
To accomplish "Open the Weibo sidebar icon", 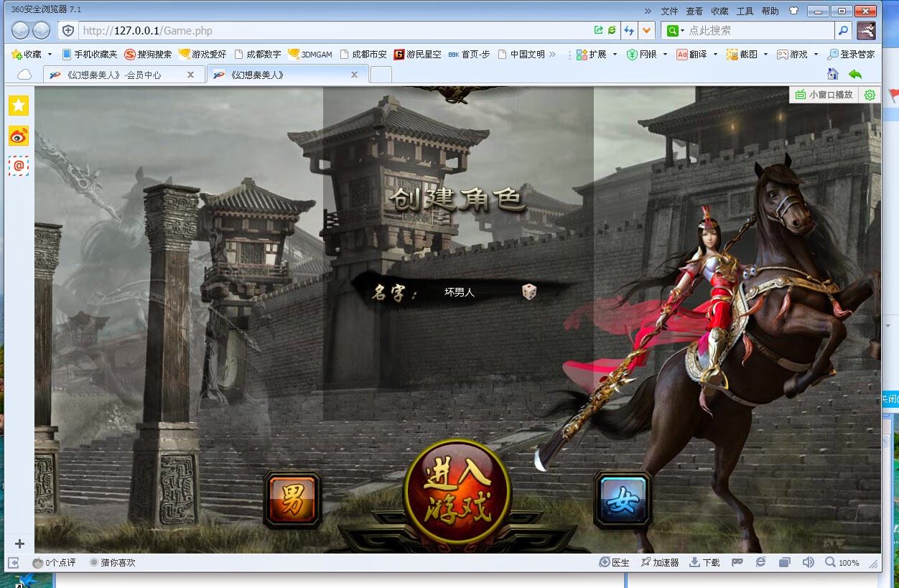I will pos(19,136).
